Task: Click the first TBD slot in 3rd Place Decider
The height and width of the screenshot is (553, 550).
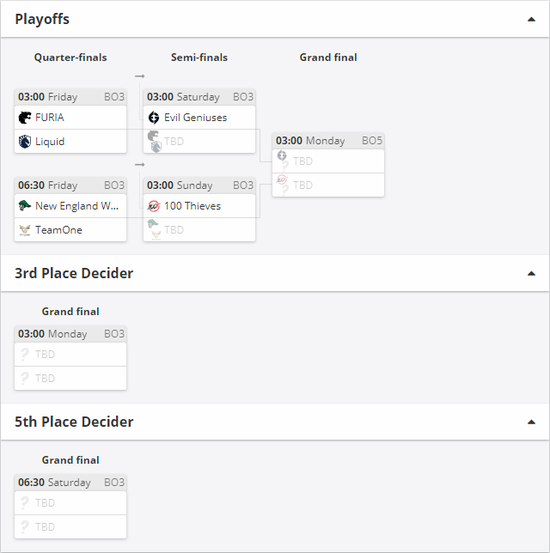Action: [x=70, y=354]
